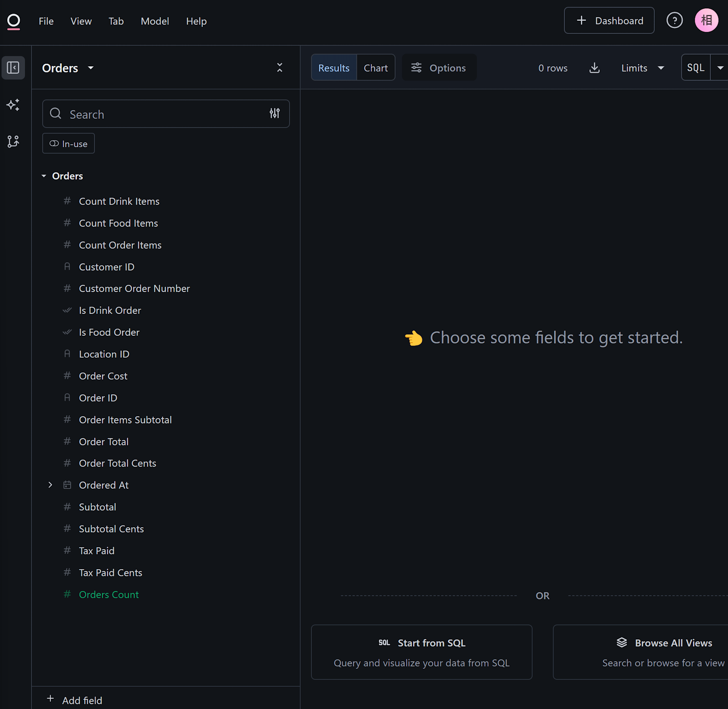Image resolution: width=728 pixels, height=709 pixels.
Task: Click the help question mark icon
Action: click(674, 20)
